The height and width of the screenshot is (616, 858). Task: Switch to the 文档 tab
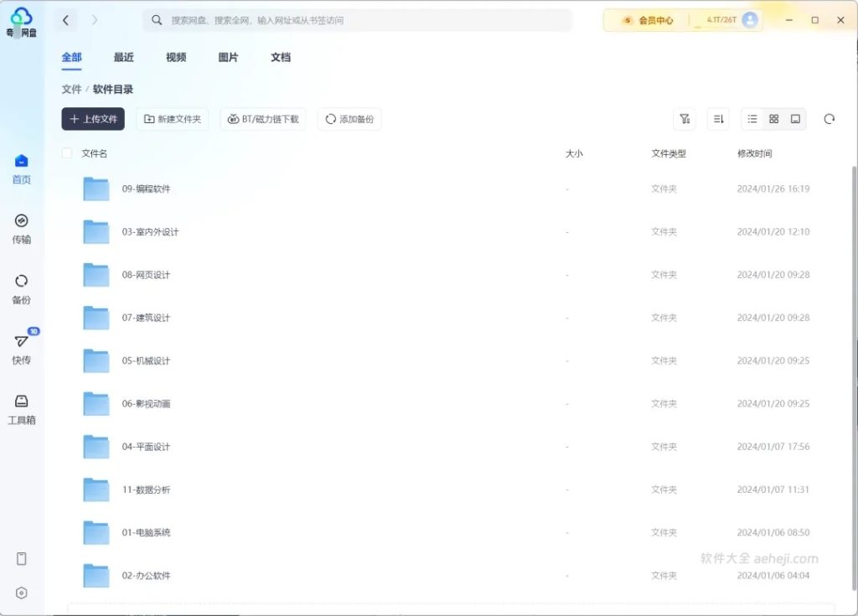(x=281, y=57)
